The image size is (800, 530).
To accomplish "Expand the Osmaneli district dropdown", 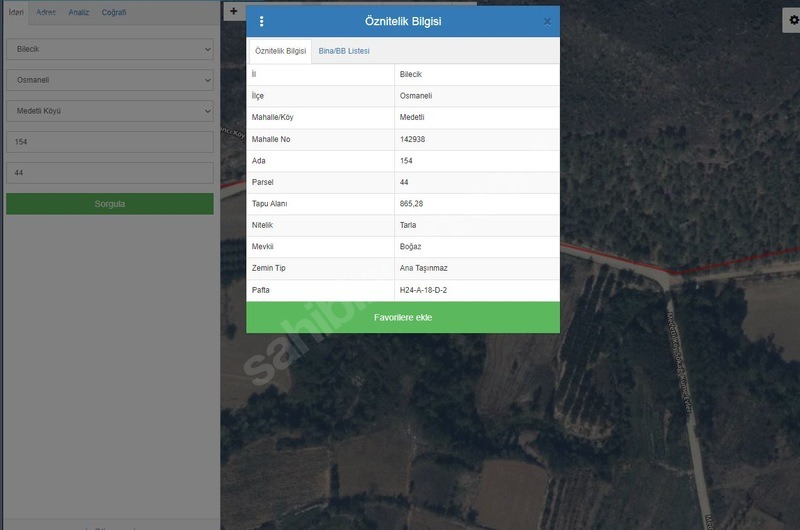I will pyautogui.click(x=110, y=80).
